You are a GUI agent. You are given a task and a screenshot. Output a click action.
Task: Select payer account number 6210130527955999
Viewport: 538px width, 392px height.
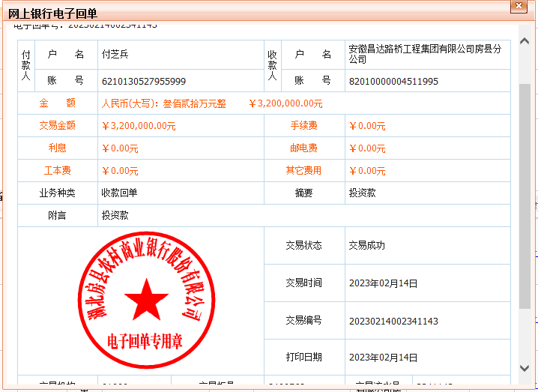(143, 81)
